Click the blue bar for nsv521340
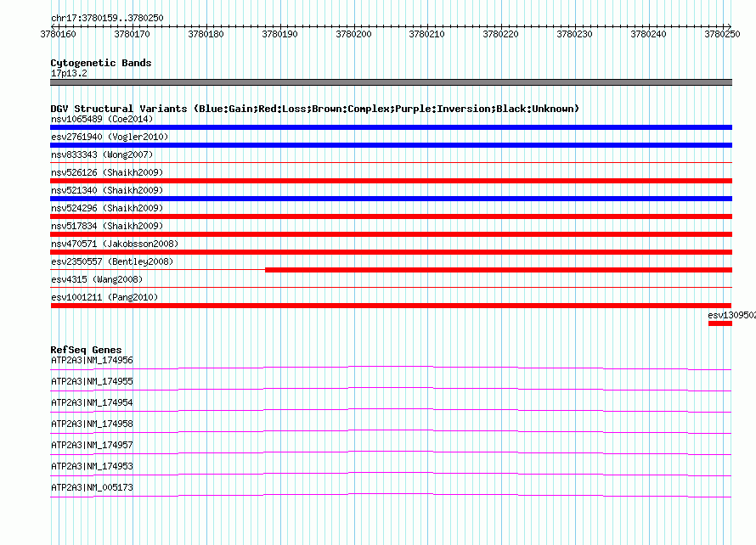This screenshot has height=545, width=756. [x=391, y=199]
